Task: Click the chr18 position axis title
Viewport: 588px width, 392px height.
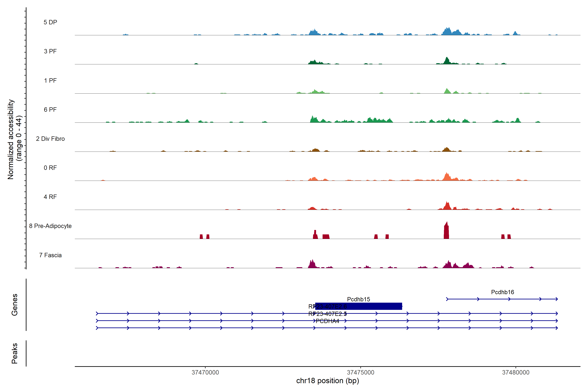Action: (x=327, y=381)
